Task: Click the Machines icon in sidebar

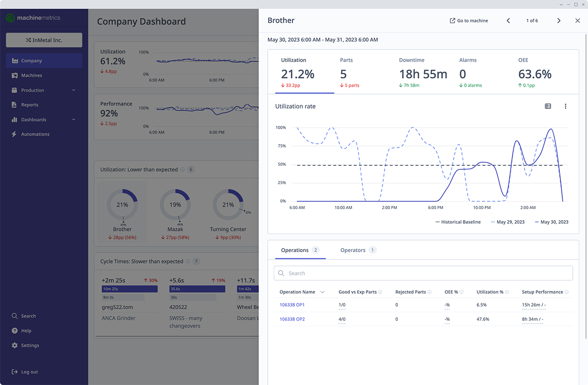Action: [14, 75]
